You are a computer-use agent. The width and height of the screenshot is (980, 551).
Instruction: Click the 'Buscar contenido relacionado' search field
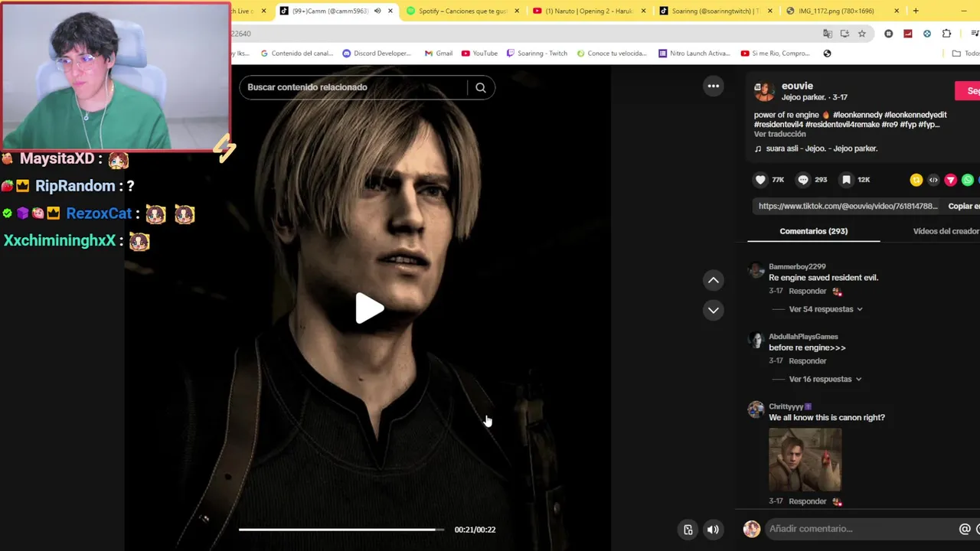tap(352, 87)
